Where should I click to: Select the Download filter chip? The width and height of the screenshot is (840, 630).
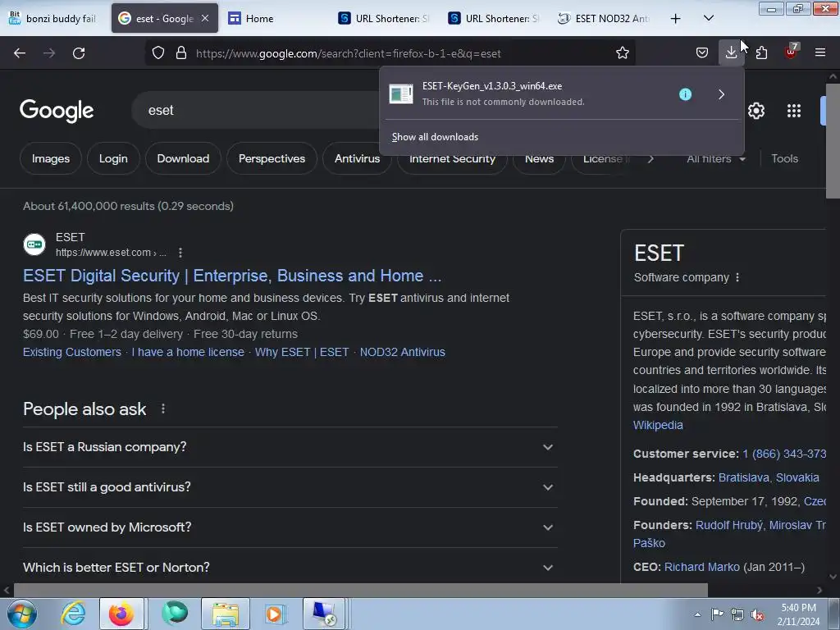click(x=183, y=158)
